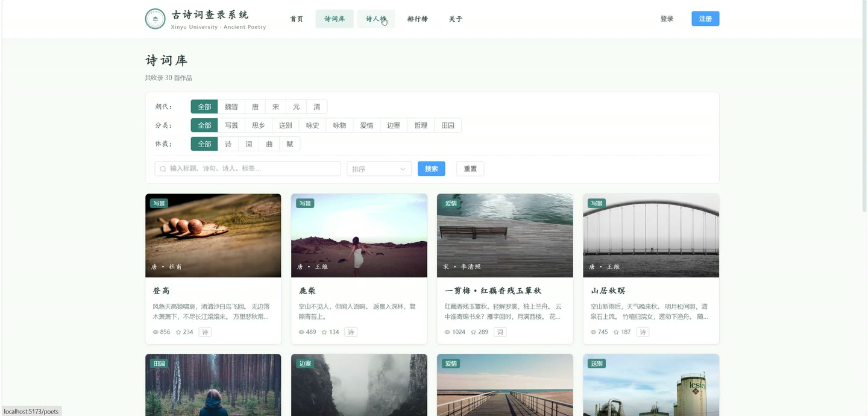Screen dimensions: 868x416
Task: Click the star icon on 鹿柴 card
Action: coord(324,332)
